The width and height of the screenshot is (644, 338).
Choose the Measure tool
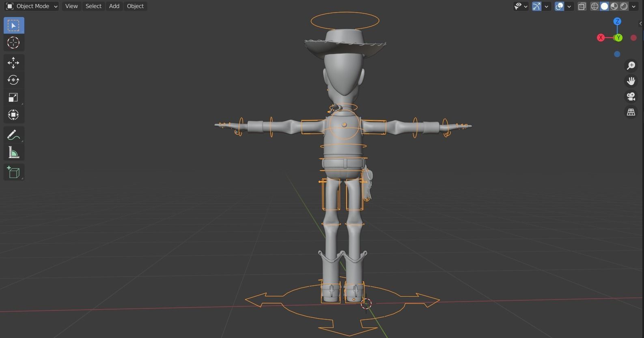(14, 152)
